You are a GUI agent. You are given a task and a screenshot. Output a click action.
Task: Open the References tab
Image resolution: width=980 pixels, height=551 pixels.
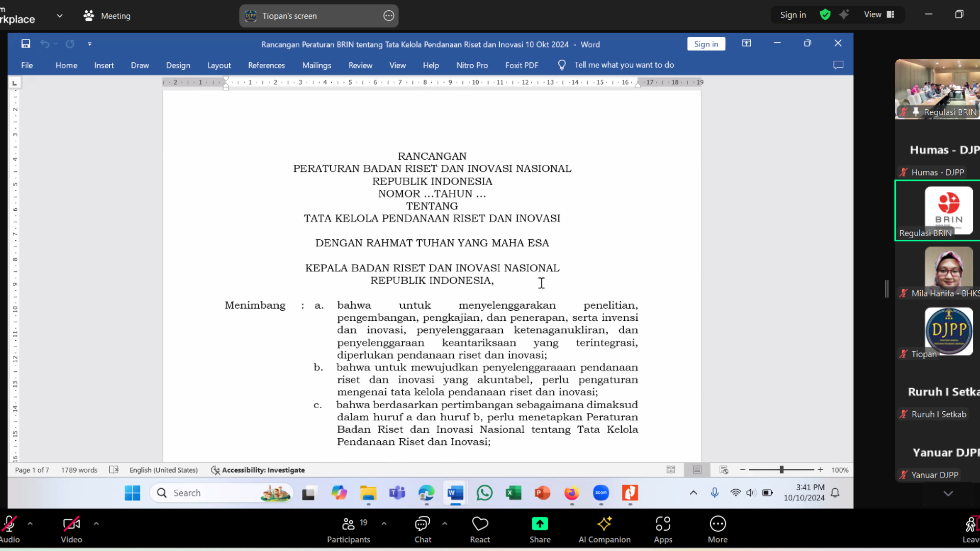tap(266, 65)
